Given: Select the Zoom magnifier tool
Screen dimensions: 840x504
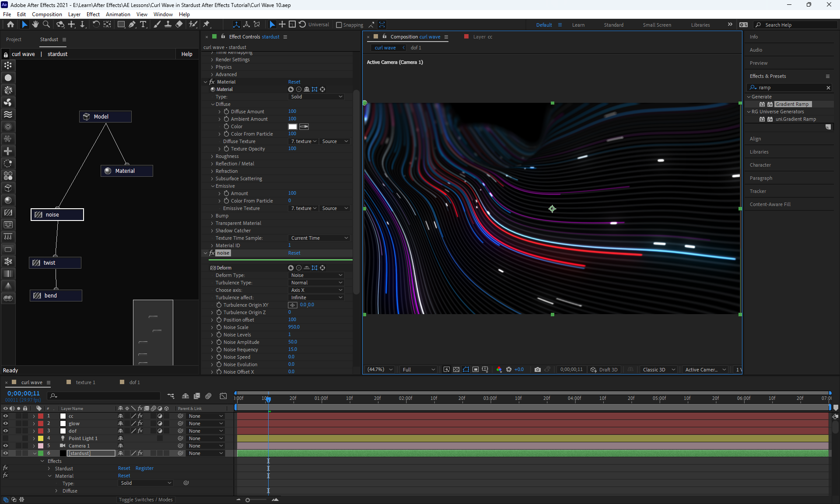Looking at the screenshot, I should (x=46, y=24).
